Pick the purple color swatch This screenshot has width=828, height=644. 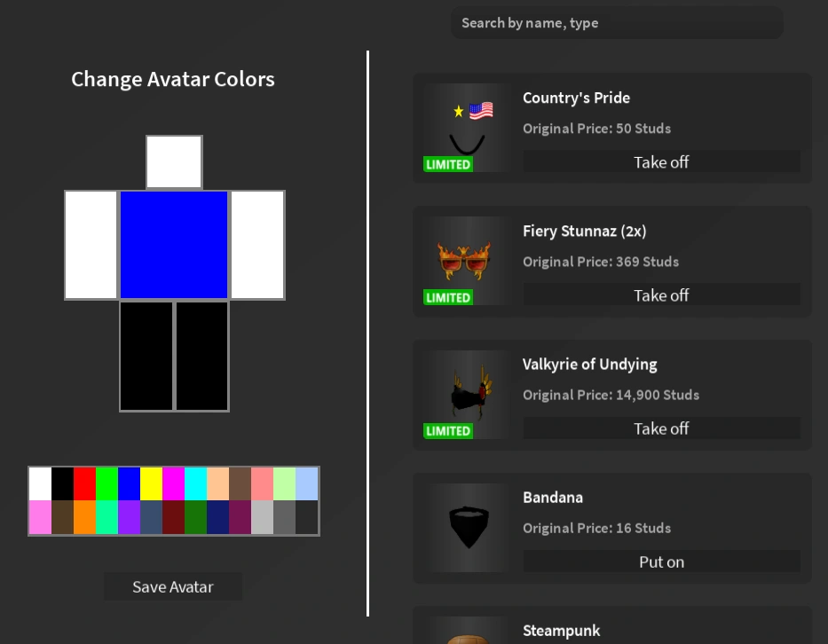click(130, 517)
